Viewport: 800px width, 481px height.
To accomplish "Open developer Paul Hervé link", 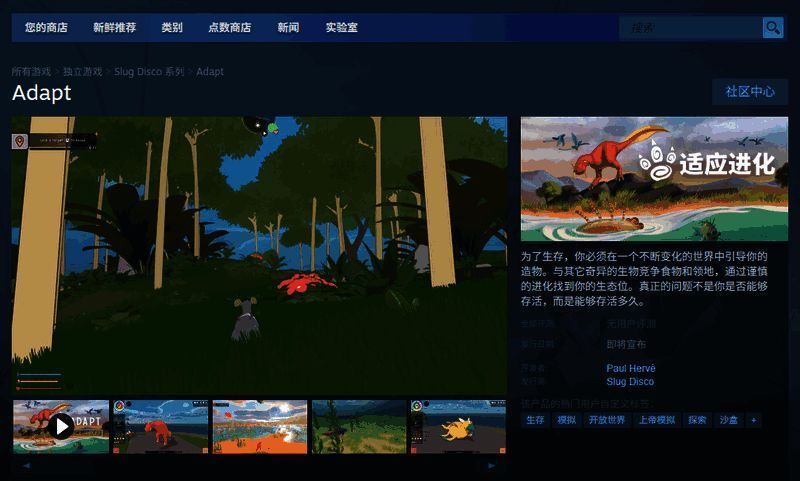I will tap(631, 368).
